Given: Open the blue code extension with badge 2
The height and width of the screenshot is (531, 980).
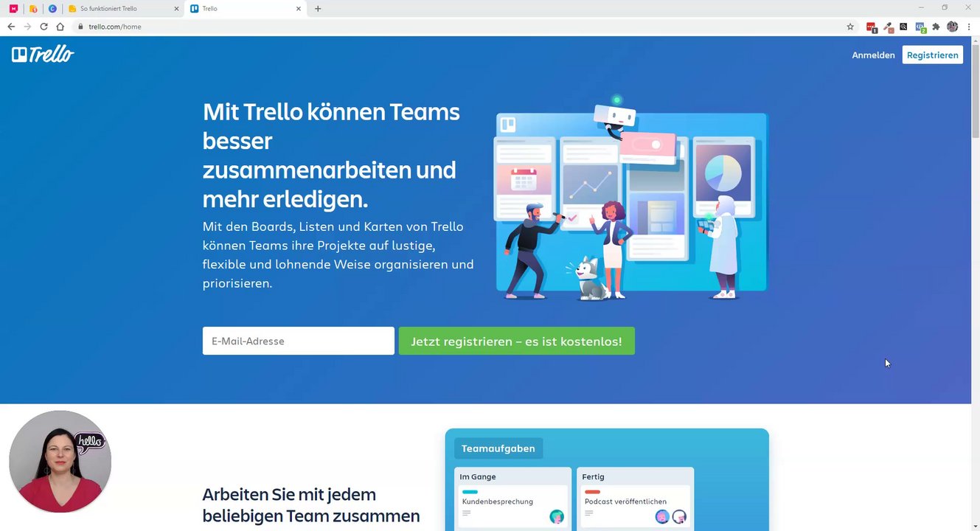Looking at the screenshot, I should [920, 27].
